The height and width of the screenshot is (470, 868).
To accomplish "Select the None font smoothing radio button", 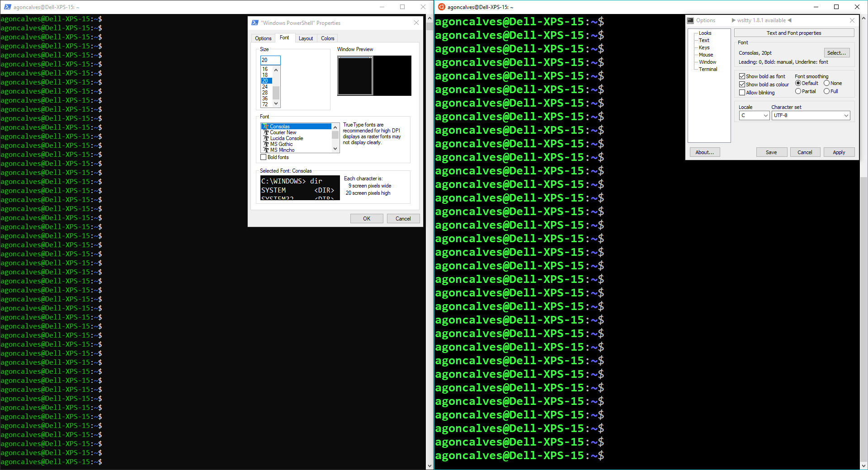I will coord(827,83).
